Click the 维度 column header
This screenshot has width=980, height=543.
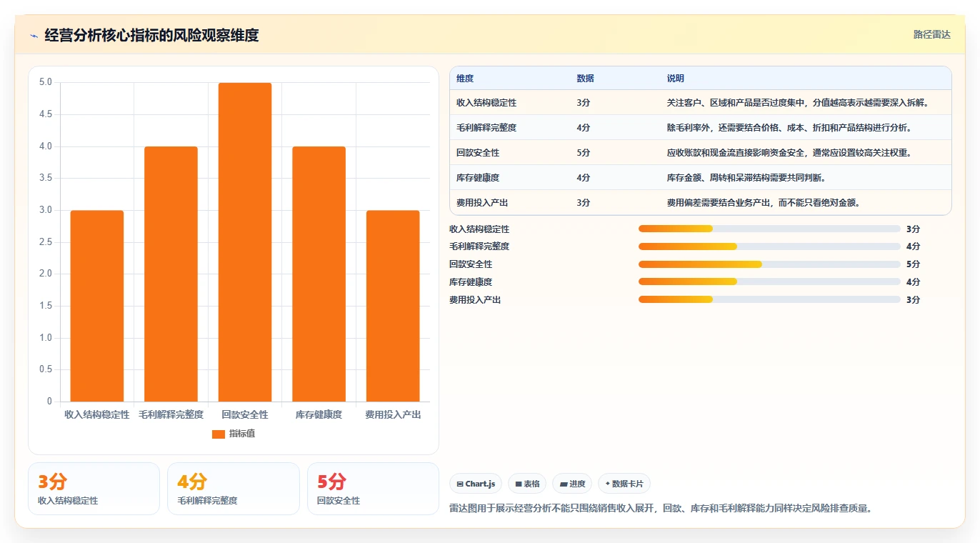tap(465, 79)
